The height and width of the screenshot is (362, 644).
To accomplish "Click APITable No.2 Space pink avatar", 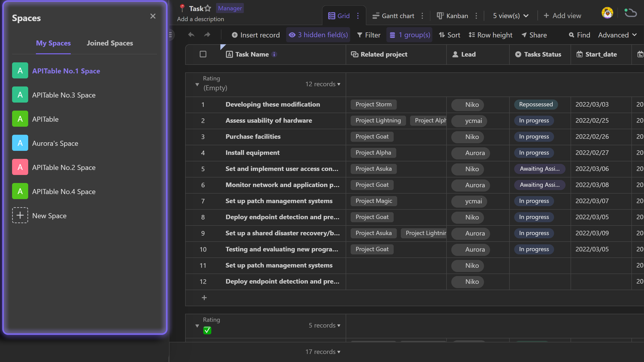I will (20, 167).
